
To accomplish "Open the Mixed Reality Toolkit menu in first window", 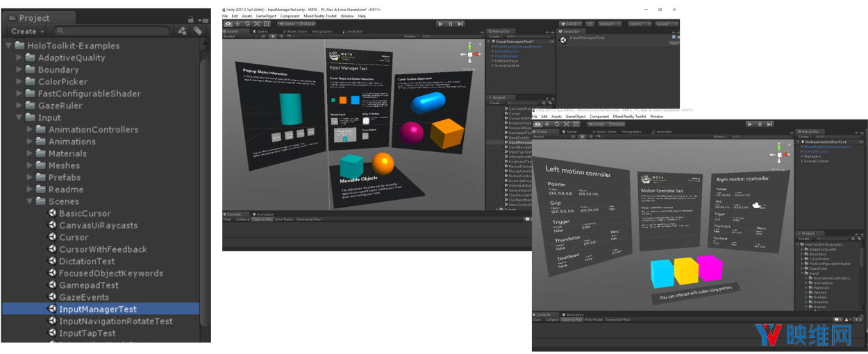I will point(319,16).
